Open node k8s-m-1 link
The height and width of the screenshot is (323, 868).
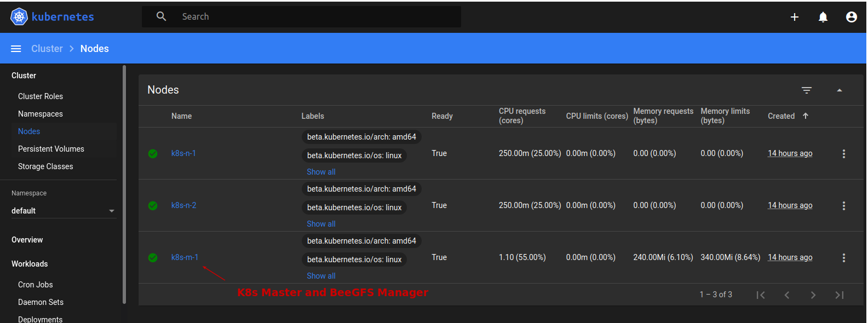(185, 257)
